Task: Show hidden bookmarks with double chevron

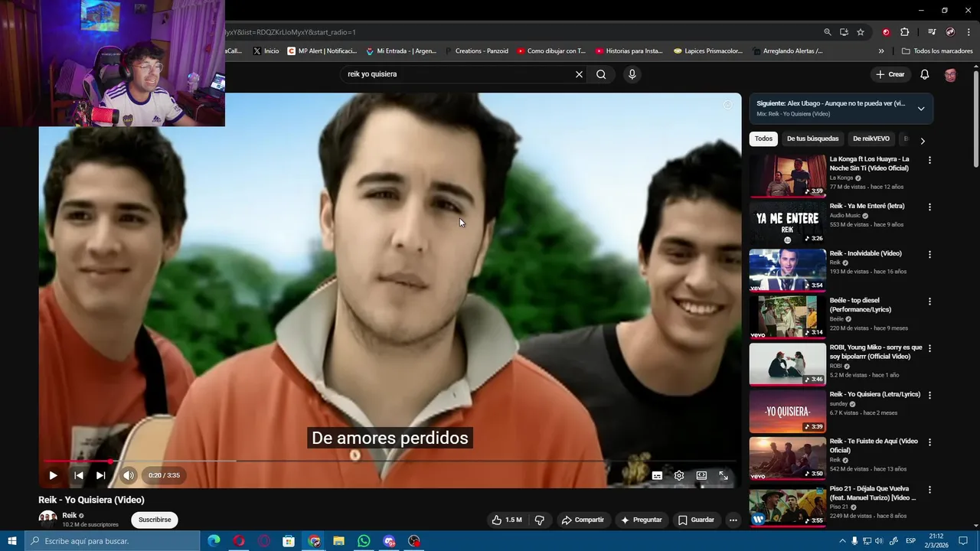Action: point(881,51)
